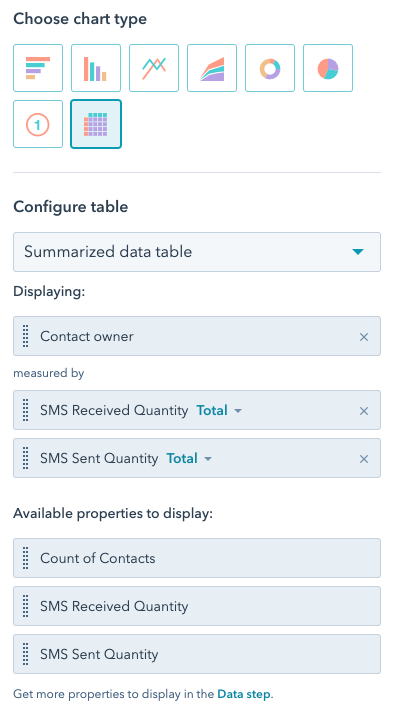Grab the Contact owner drag handle
Viewport: 394px width, 713px height.
click(x=25, y=336)
